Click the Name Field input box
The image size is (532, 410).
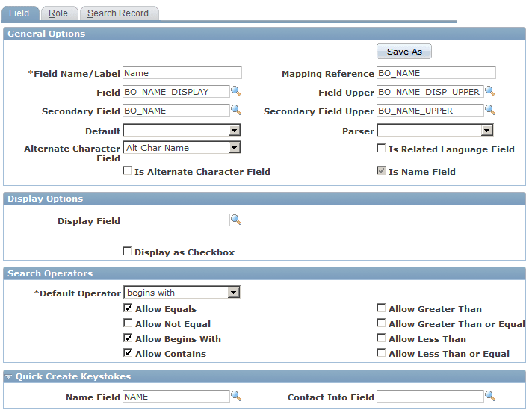(176, 396)
